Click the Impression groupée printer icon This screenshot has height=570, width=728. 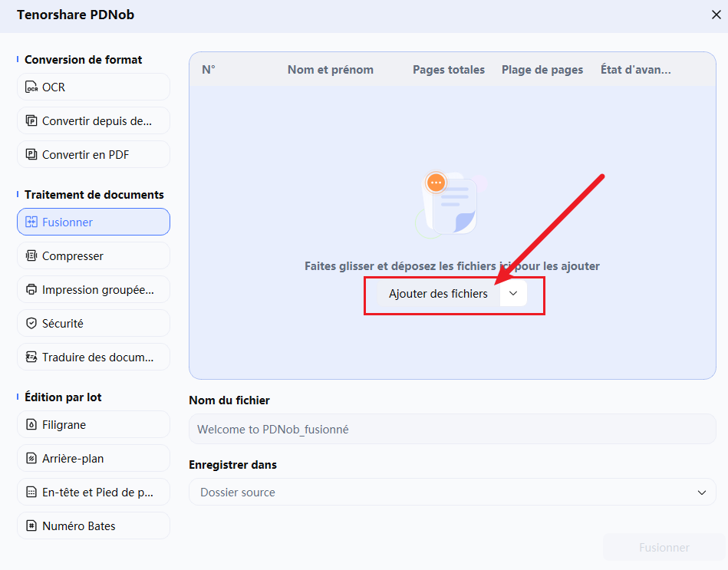point(31,290)
